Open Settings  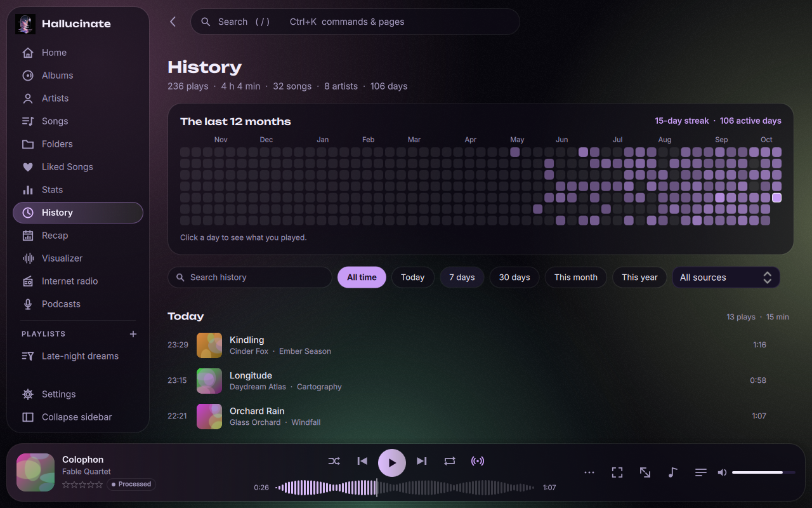(x=78, y=394)
